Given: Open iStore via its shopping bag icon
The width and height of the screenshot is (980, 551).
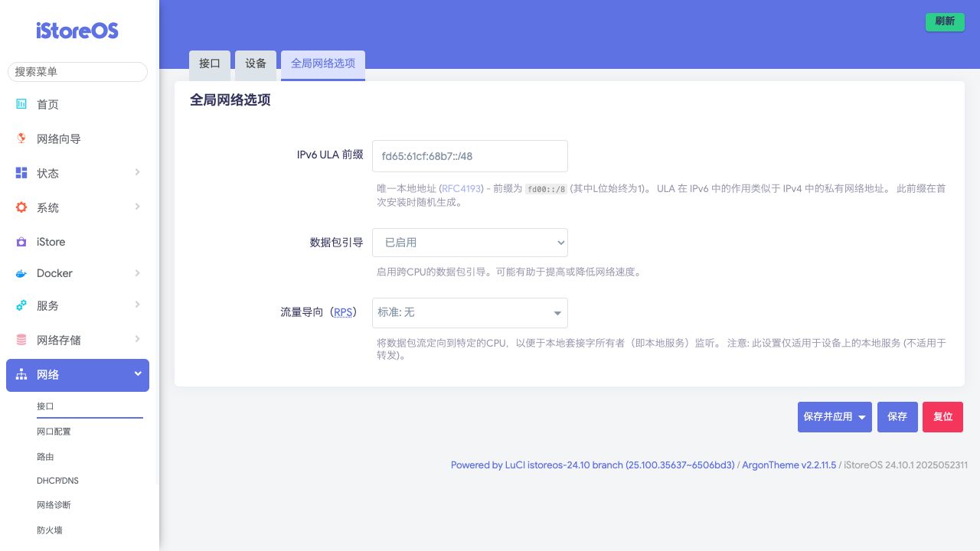Looking at the screenshot, I should [21, 242].
